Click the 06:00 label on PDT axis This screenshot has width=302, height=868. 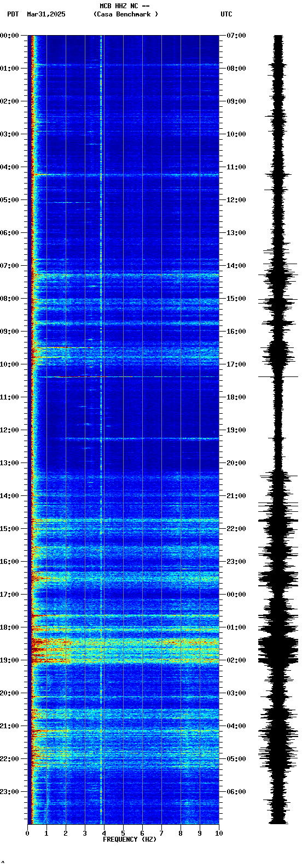coord(9,233)
